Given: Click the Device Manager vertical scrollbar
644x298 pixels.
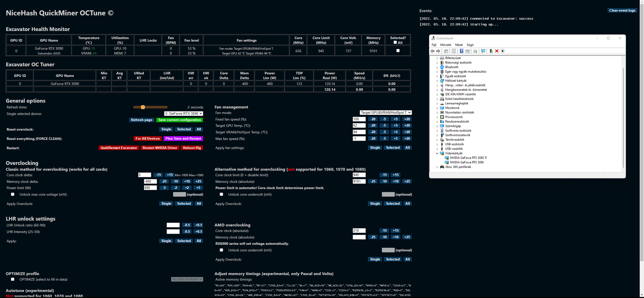Looking at the screenshot, I should [623, 118].
